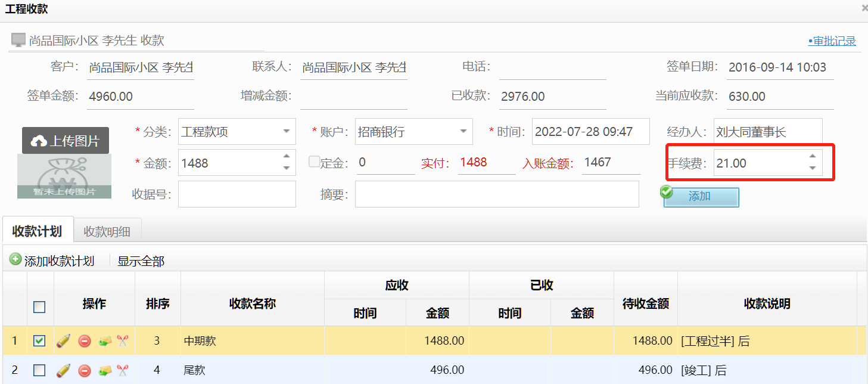Click the envelope arrow icon for 中期款
868x384 pixels.
(x=105, y=341)
